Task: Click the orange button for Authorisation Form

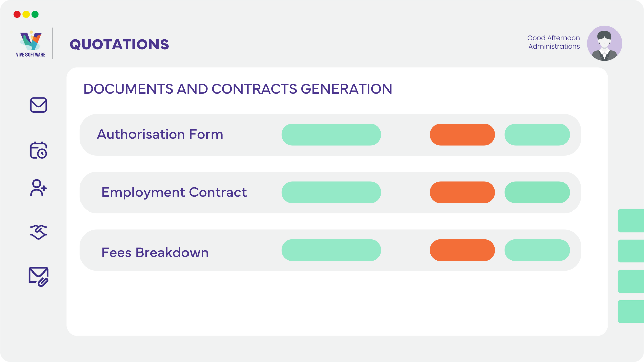Action: coord(462,135)
